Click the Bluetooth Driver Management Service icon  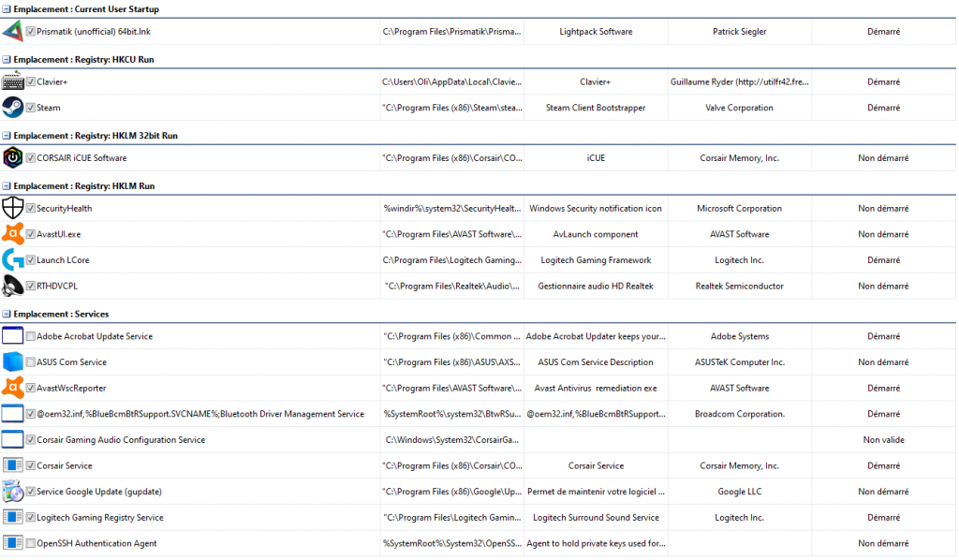click(x=12, y=413)
